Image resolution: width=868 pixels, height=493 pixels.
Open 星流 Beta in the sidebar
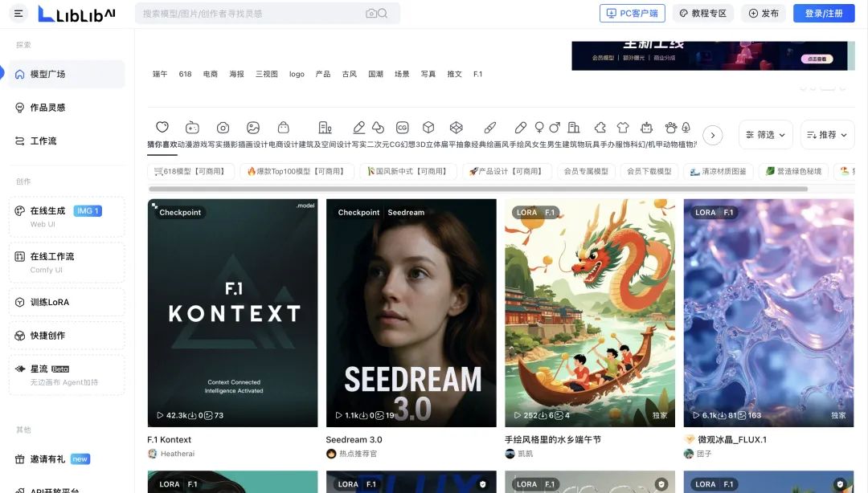(67, 375)
